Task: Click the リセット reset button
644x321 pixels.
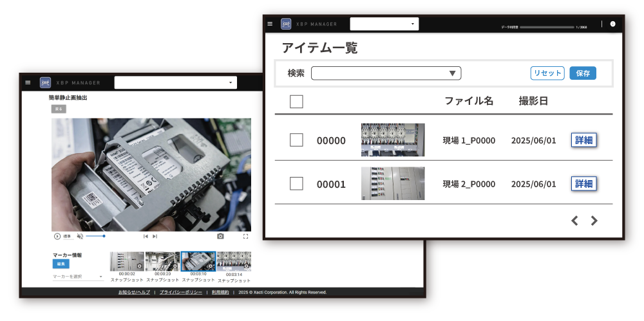Action: [x=547, y=73]
